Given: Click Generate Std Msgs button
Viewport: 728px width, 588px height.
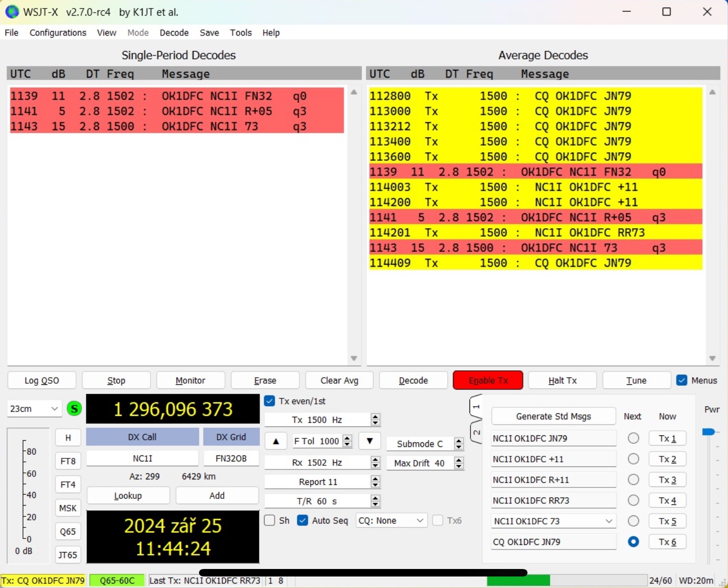Looking at the screenshot, I should [553, 416].
